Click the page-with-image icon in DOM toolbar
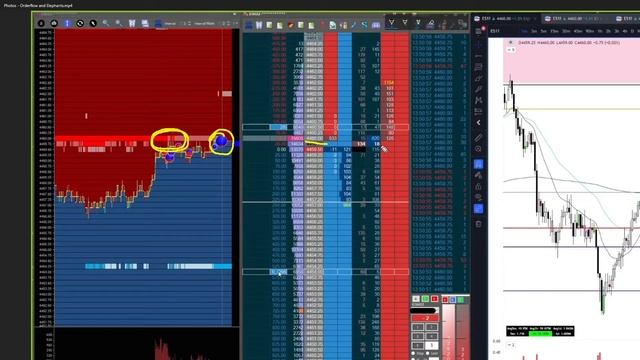 [x=333, y=25]
